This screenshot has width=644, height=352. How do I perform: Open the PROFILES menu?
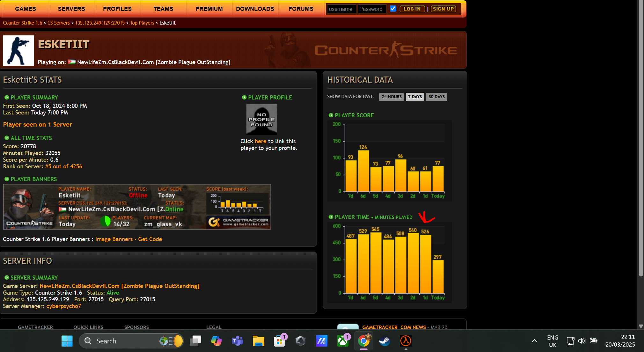(117, 9)
